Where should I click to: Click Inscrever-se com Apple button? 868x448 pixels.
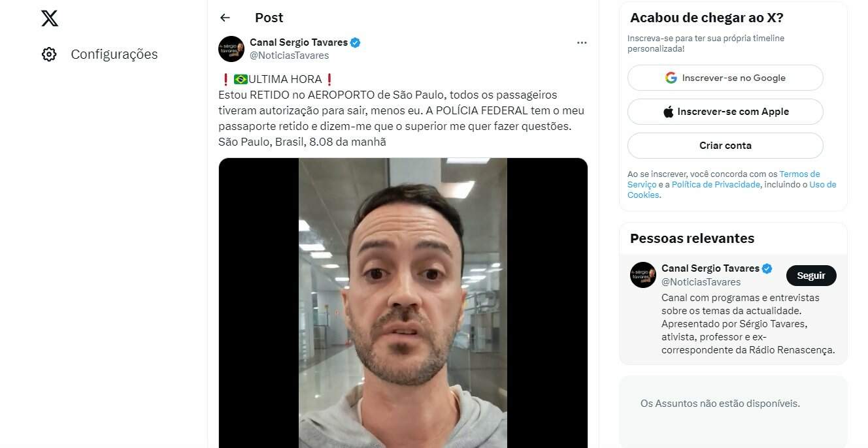[726, 112]
